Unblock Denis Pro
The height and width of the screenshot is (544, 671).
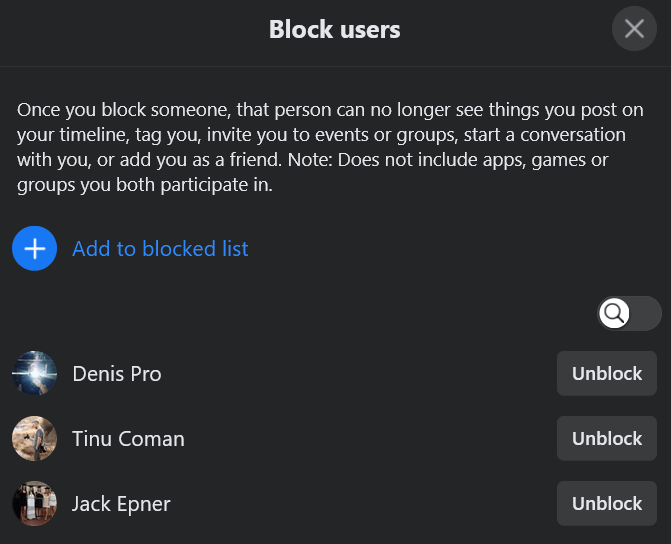[x=606, y=374]
